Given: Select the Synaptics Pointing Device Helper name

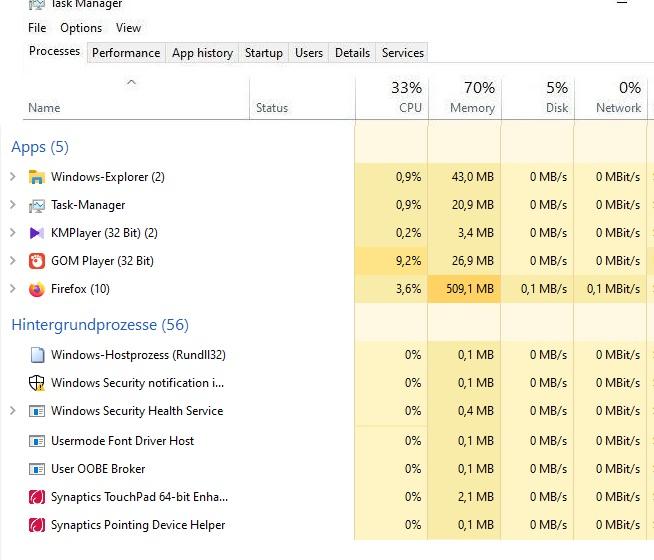Looking at the screenshot, I should pos(138,525).
